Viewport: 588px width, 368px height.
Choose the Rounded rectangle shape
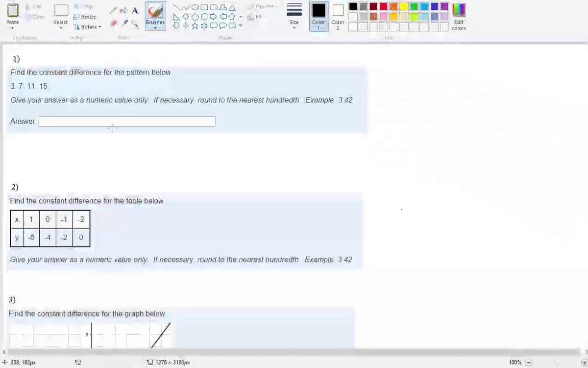[214, 7]
